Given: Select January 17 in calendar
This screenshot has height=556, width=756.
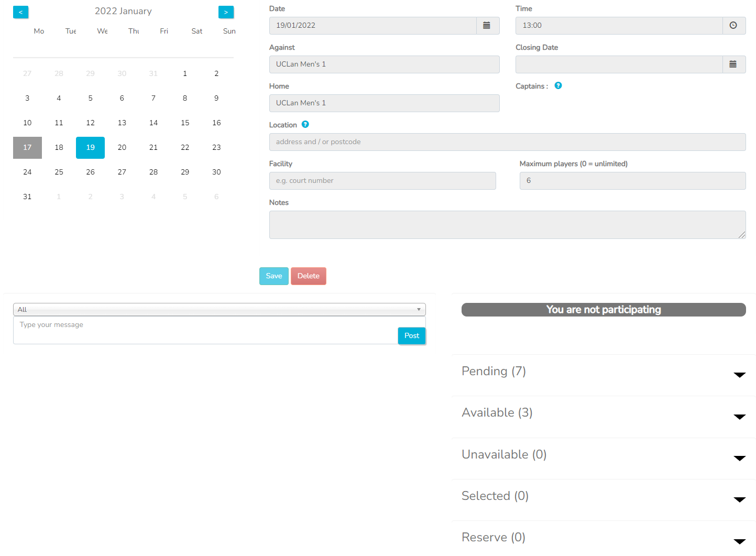Looking at the screenshot, I should click(x=27, y=148).
